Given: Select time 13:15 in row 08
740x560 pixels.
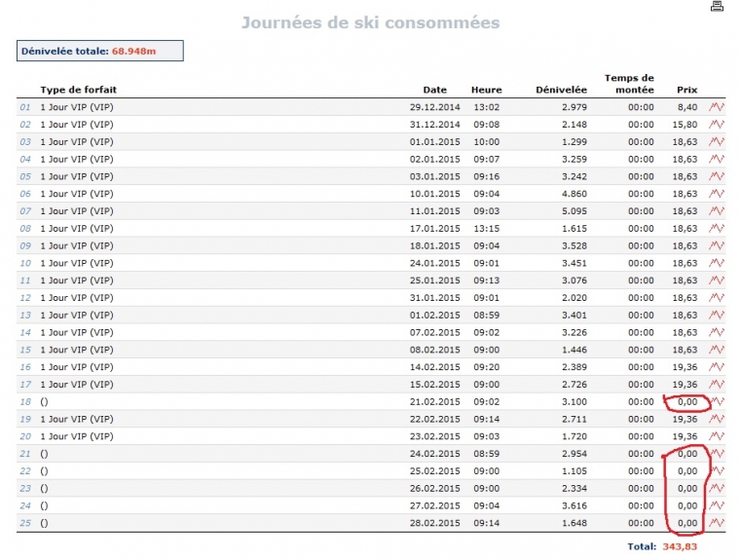Looking at the screenshot, I should (x=487, y=229).
